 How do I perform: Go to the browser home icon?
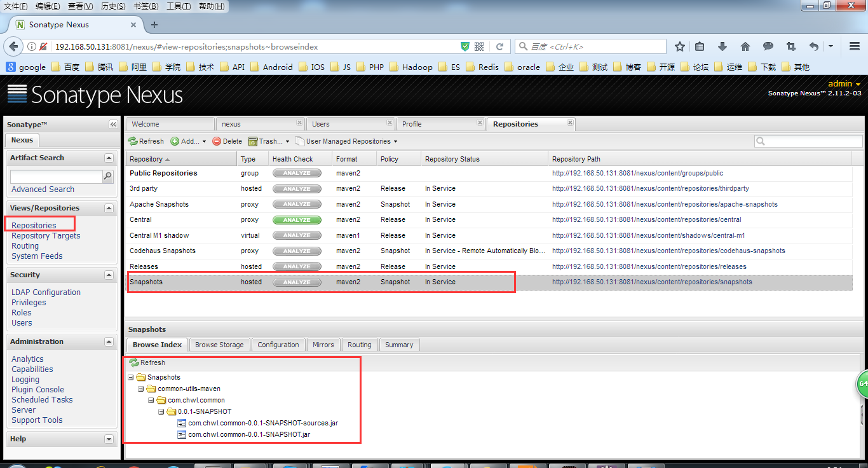click(x=745, y=46)
